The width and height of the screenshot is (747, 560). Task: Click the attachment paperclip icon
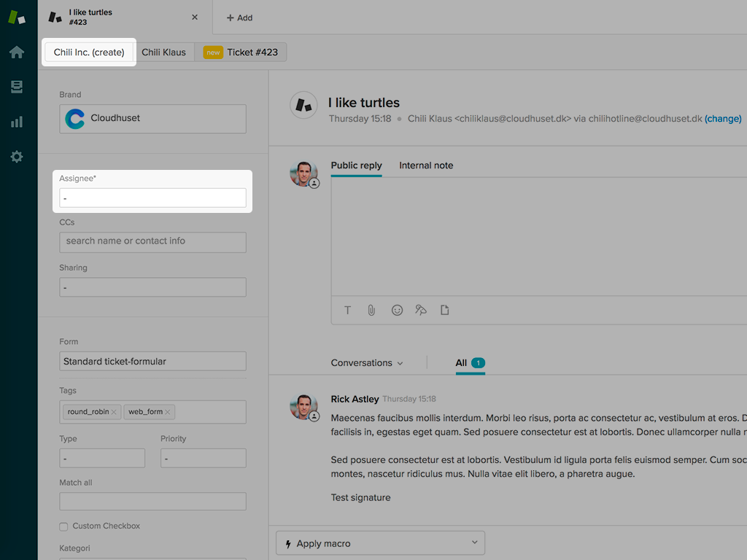pos(371,311)
